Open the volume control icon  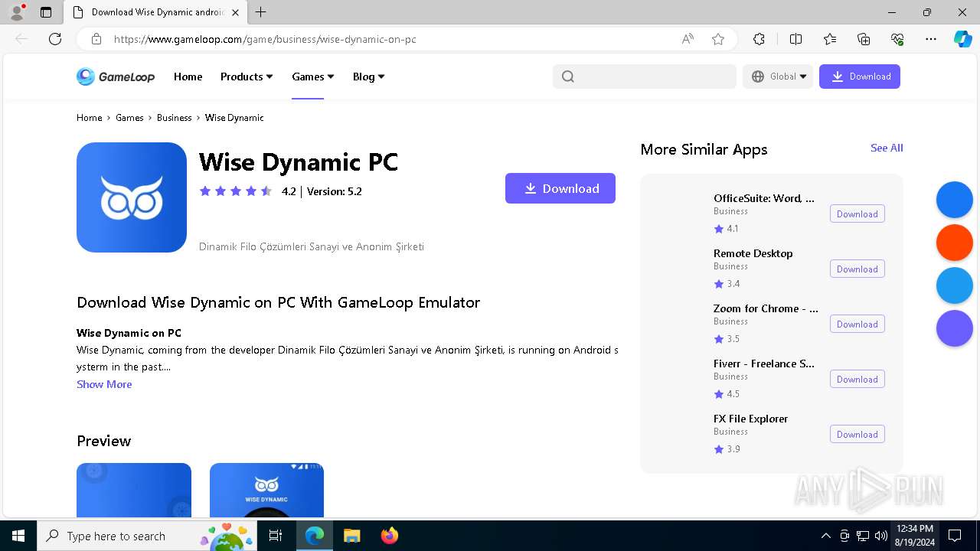[x=880, y=536]
